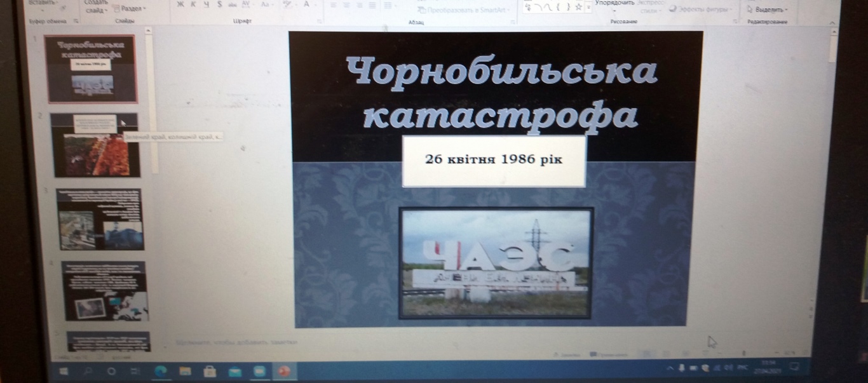868x383 pixels.
Task: Open character spacing (AV) options
Action: tap(247, 4)
